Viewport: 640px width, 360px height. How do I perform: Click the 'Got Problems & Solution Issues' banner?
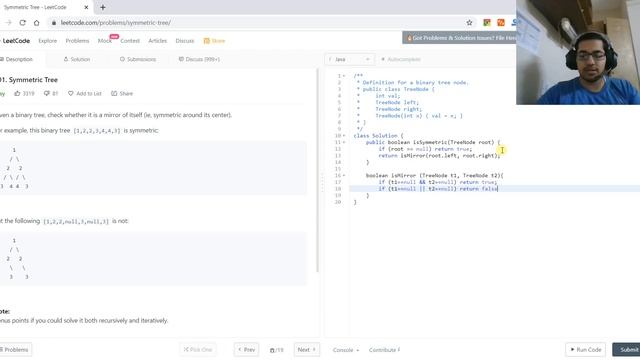tap(459, 38)
